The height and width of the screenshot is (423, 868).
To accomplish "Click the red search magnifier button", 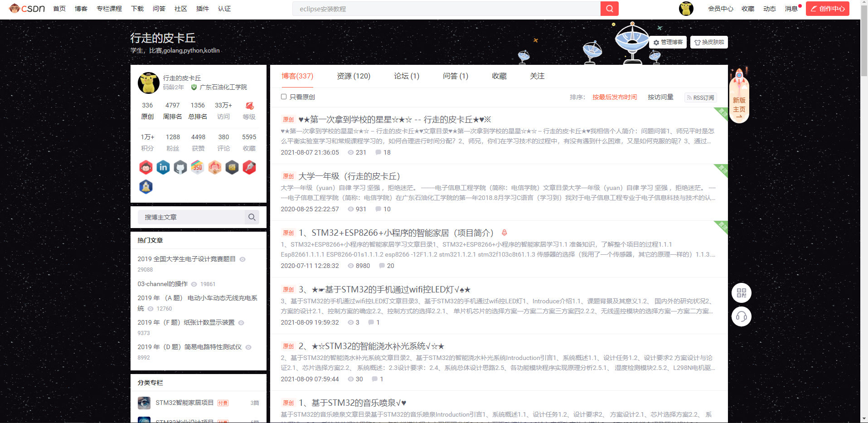I will pyautogui.click(x=609, y=8).
